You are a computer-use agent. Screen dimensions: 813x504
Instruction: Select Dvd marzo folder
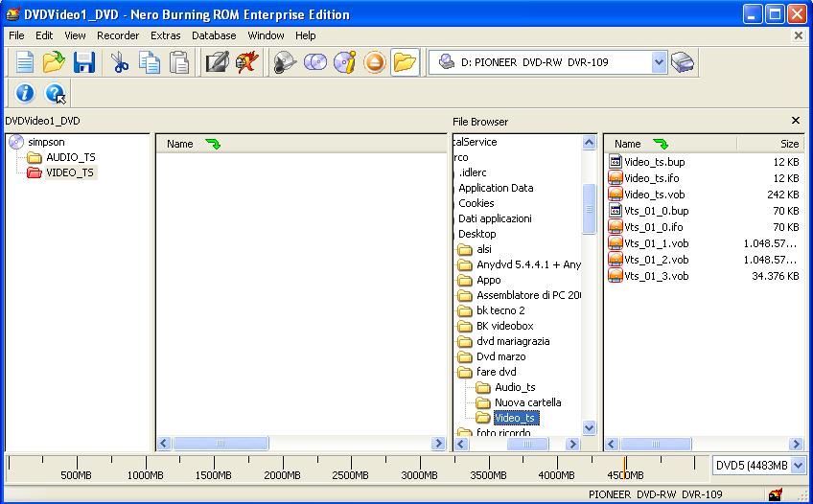pos(500,356)
